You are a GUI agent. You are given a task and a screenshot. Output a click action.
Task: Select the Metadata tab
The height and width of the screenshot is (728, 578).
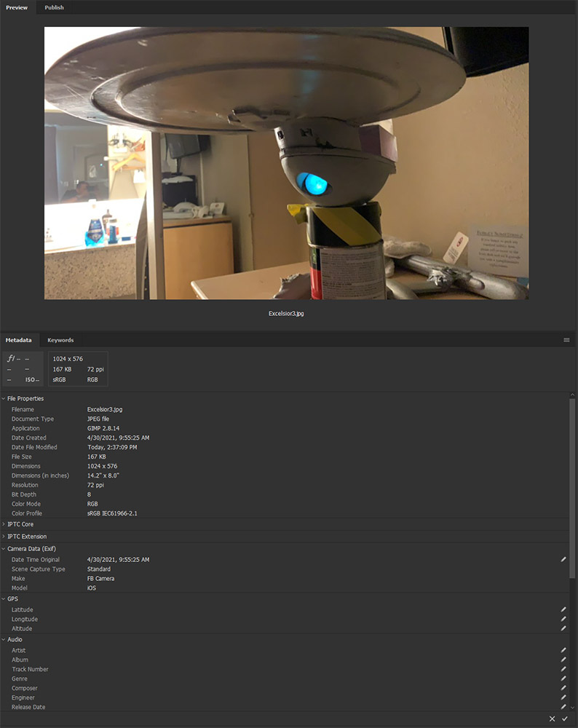[19, 340]
